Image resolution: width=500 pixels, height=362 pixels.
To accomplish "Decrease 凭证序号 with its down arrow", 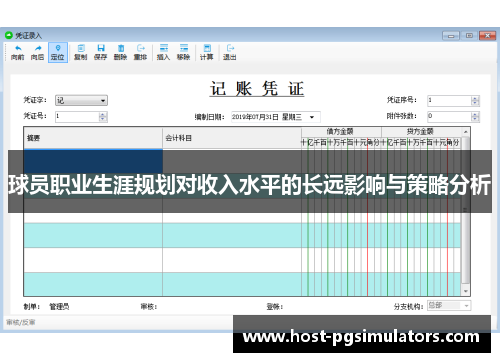I will pyautogui.click(x=475, y=103).
